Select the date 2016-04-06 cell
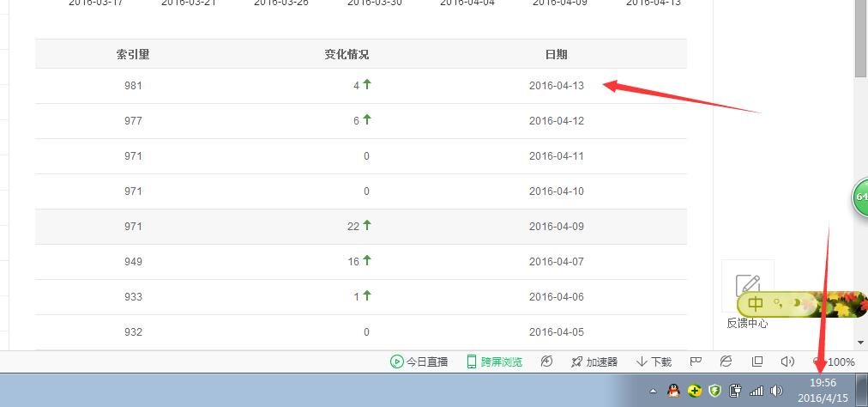 (x=557, y=296)
